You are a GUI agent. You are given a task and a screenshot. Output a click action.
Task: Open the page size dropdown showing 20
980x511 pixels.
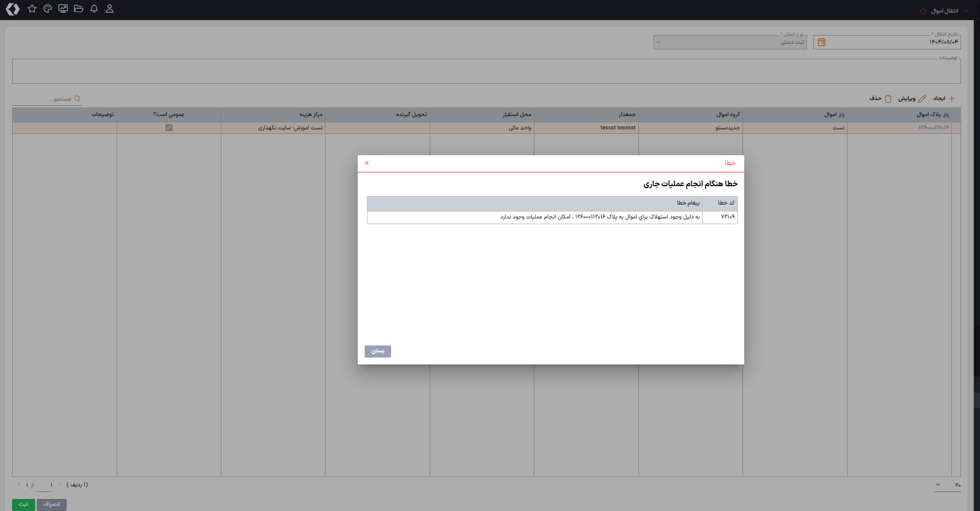click(x=938, y=485)
